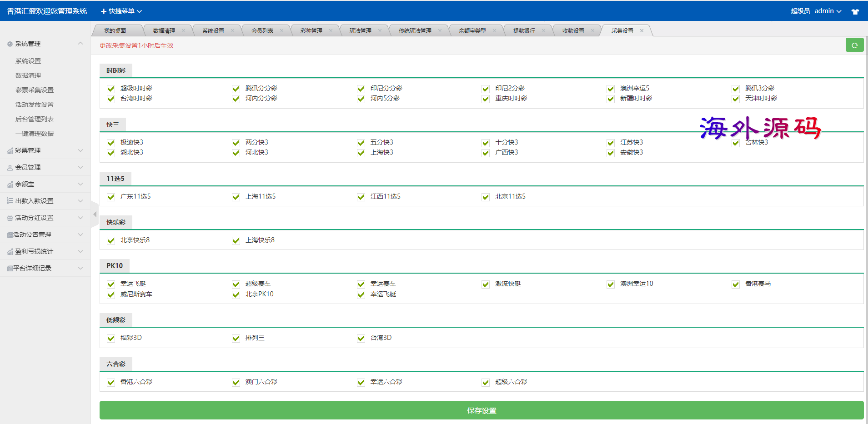Image resolution: width=868 pixels, height=424 pixels.
Task: Open the 快捷菜单 dropdown
Action: (x=121, y=11)
